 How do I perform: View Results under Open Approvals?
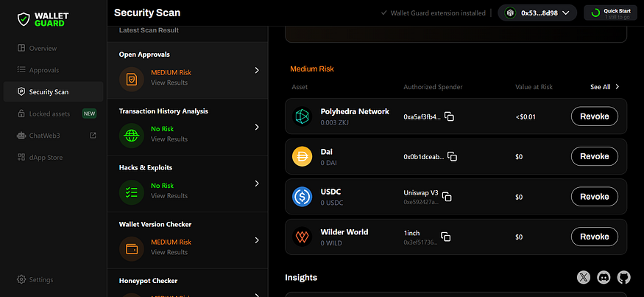point(169,83)
